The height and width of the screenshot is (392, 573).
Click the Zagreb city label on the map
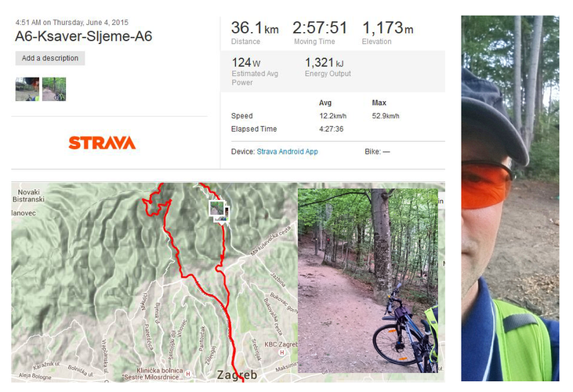tap(237, 375)
